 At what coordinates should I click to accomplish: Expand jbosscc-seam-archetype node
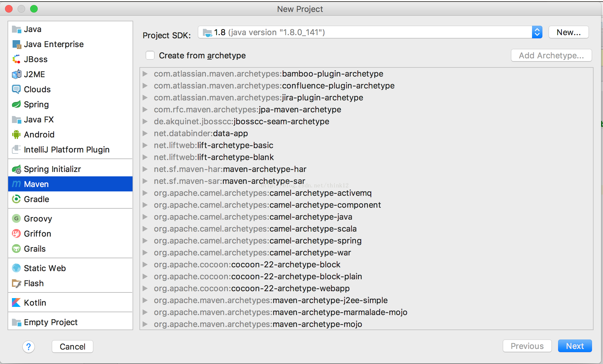[145, 121]
